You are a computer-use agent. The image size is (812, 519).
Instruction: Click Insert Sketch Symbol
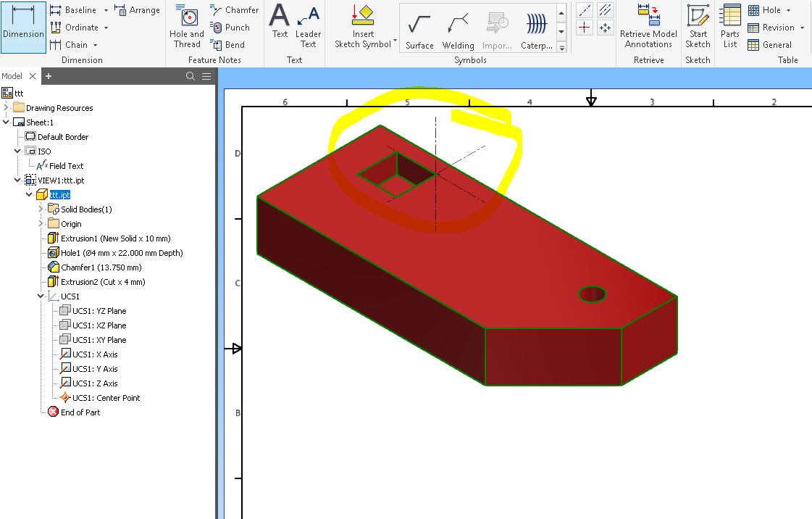(362, 27)
